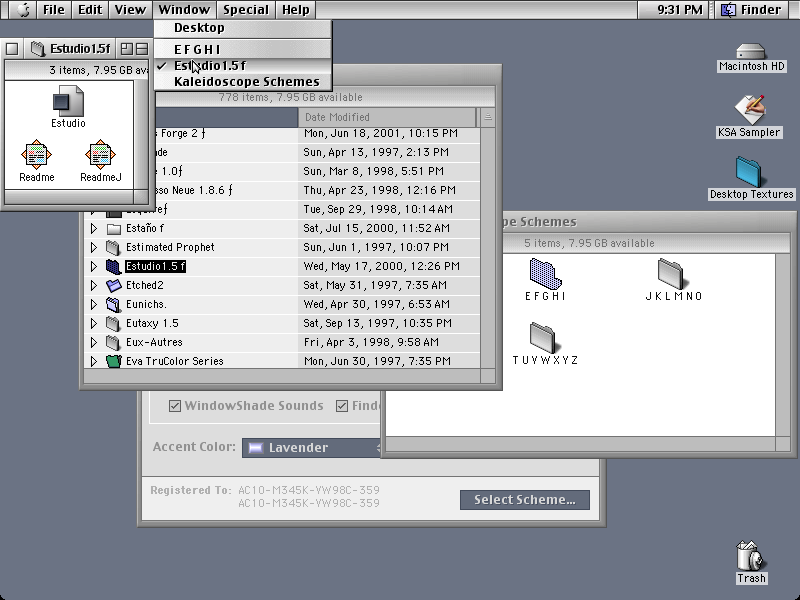Open the Special menu

pyautogui.click(x=245, y=10)
